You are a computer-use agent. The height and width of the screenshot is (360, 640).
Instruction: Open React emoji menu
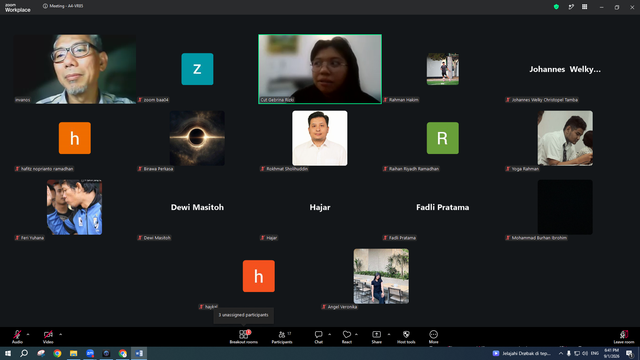(347, 337)
